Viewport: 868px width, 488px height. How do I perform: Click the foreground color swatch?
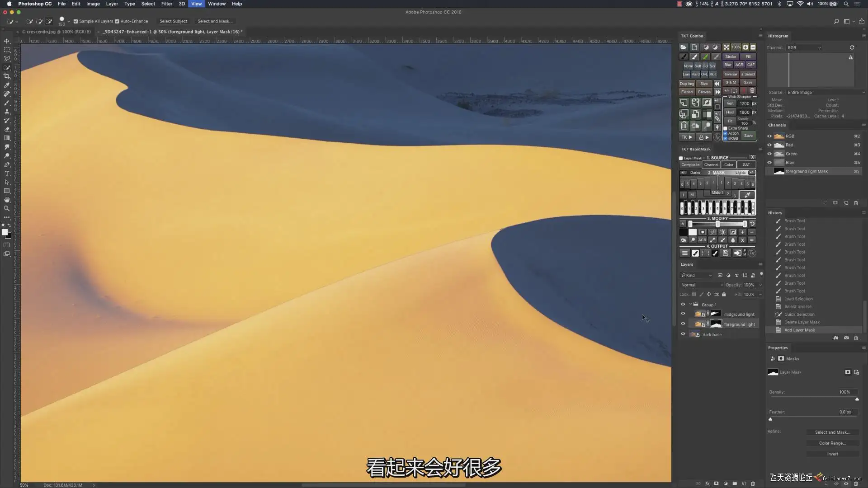pos(5,232)
